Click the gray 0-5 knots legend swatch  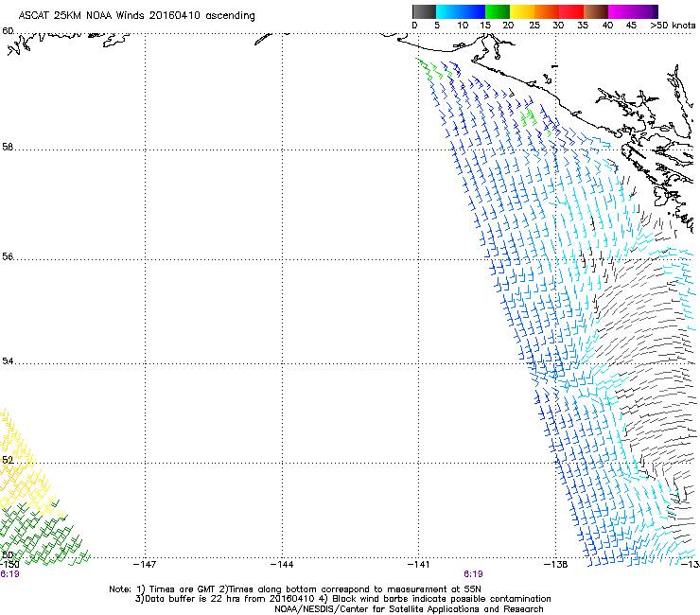tap(424, 11)
